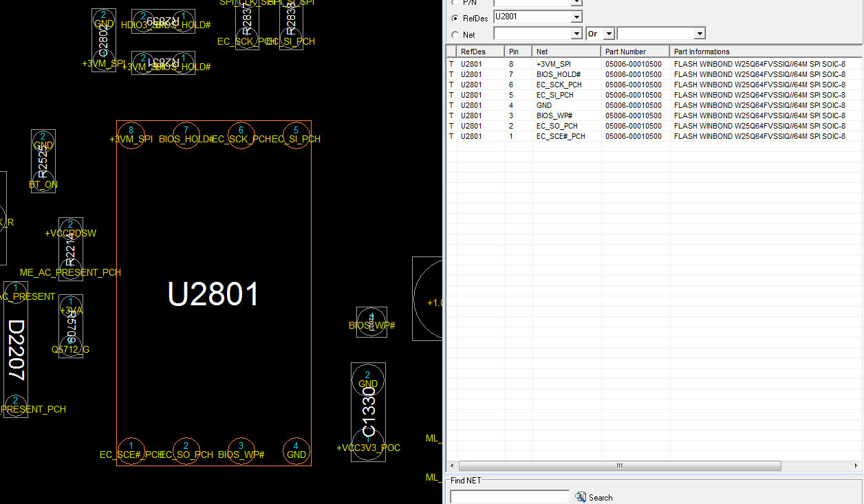This screenshot has width=864, height=504.
Task: Click the Find NET text input field
Action: pos(509,496)
